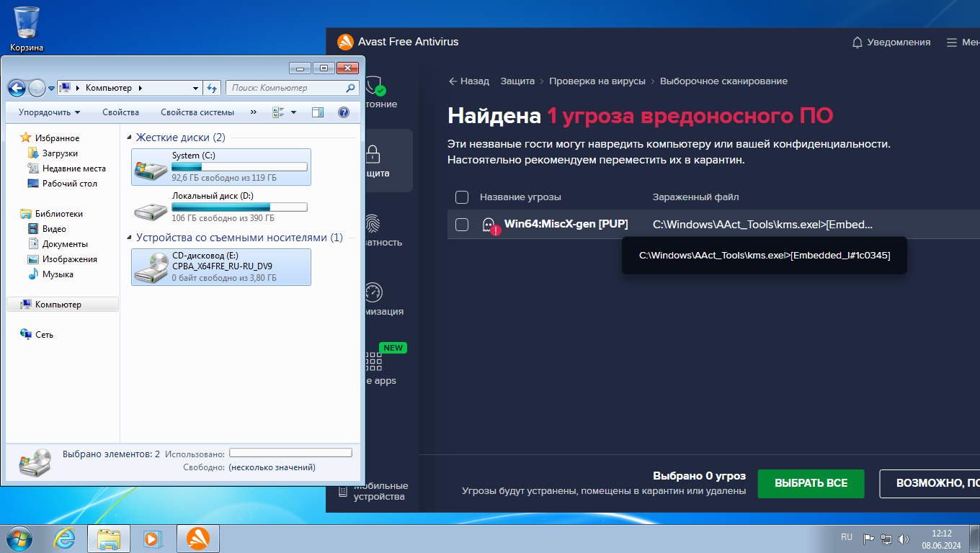Expand the address bar history dropdown
The height and width of the screenshot is (553, 980).
[x=195, y=88]
